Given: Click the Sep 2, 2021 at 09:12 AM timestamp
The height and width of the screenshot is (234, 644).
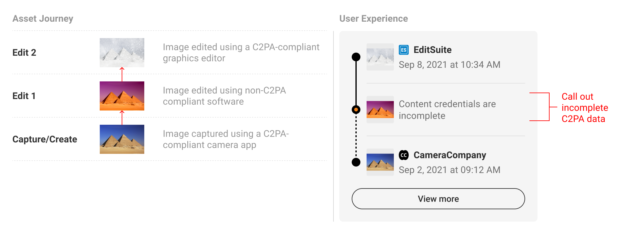Looking at the screenshot, I should pyautogui.click(x=450, y=170).
